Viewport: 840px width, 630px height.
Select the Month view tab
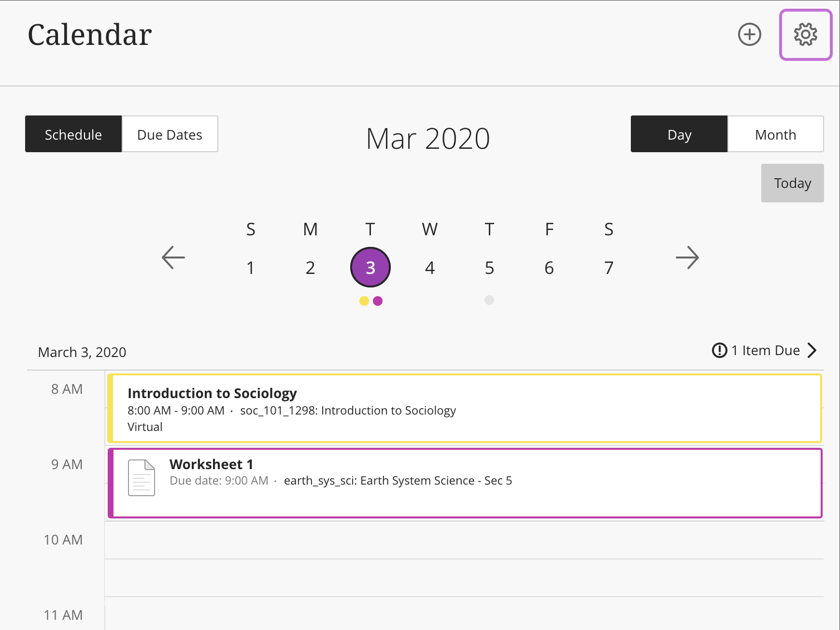tap(775, 134)
